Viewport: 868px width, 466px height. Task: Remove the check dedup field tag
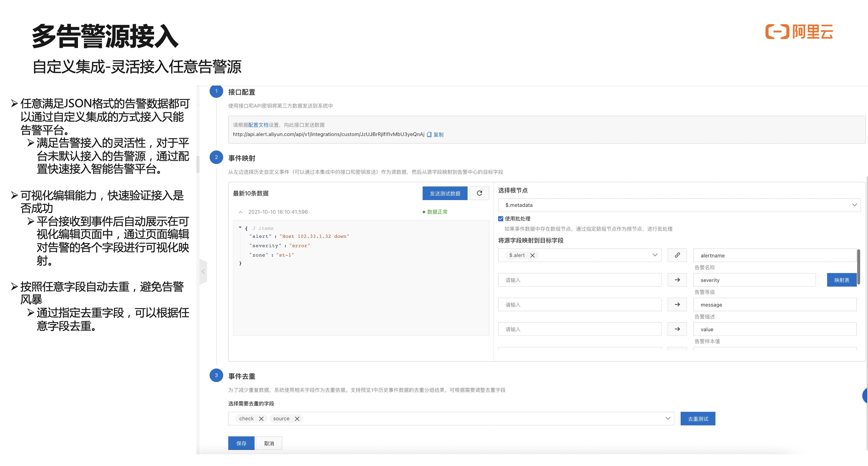click(x=261, y=419)
